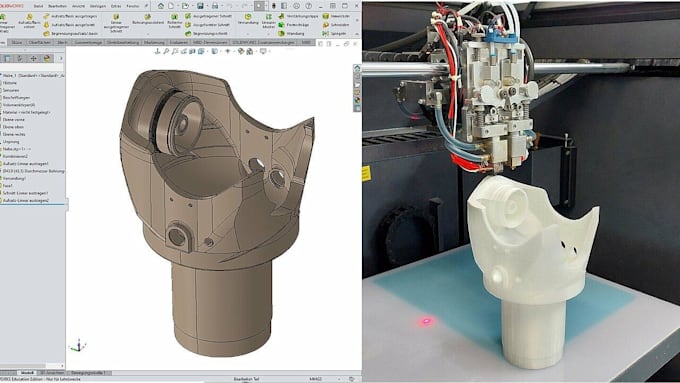Click the Section view icon in view toolbar
Image resolution: width=680 pixels, height=383 pixels.
tap(192, 51)
